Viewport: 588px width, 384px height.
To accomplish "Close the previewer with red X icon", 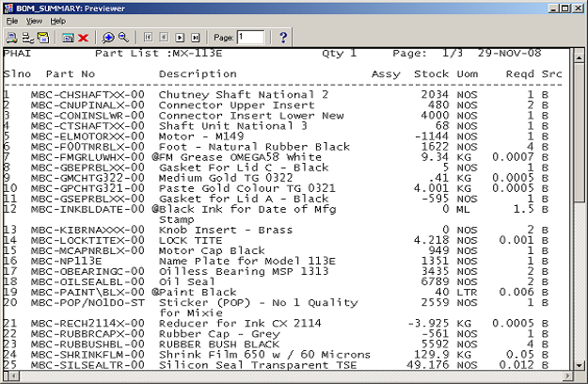I will click(x=83, y=37).
